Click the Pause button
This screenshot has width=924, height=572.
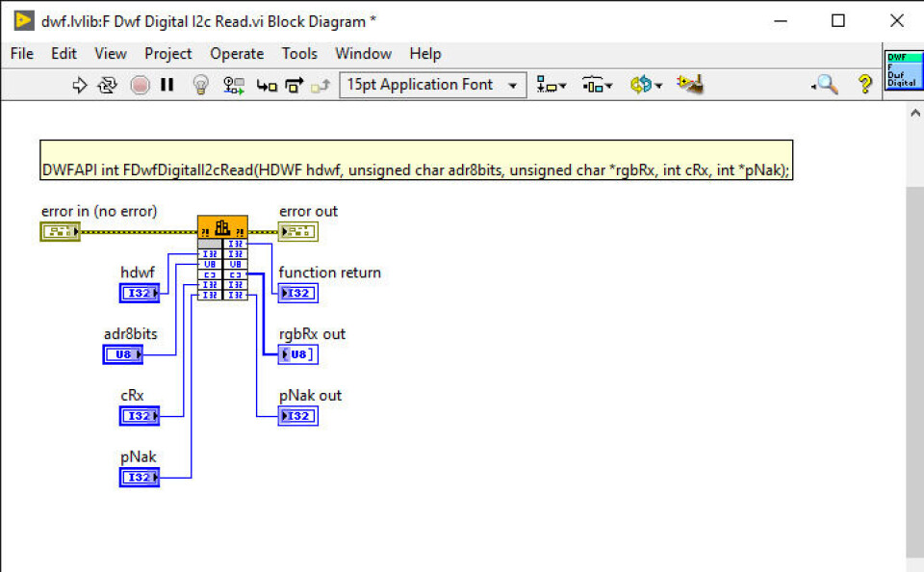167,85
